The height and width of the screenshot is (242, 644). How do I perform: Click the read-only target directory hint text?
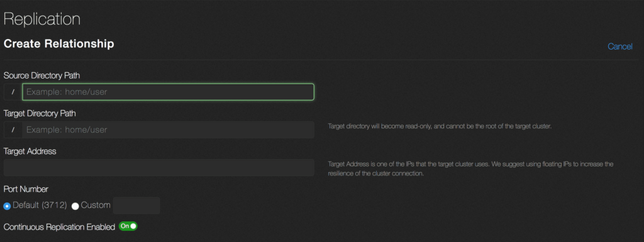(440, 126)
